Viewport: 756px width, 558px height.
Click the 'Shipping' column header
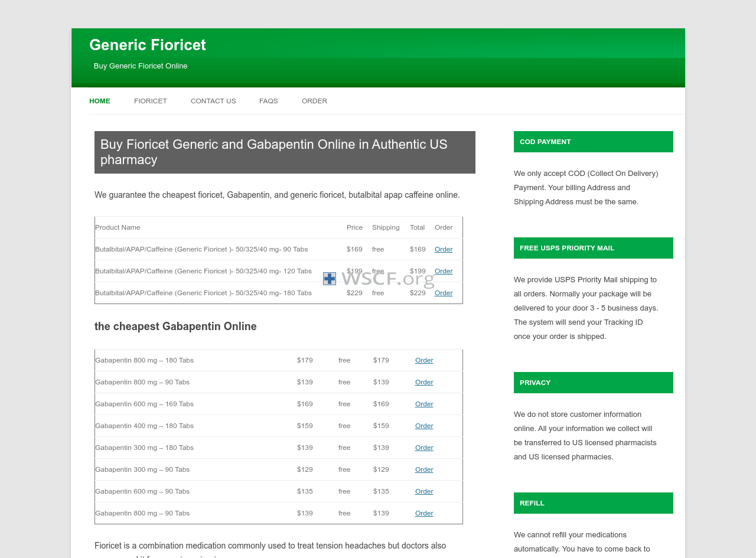[x=386, y=227]
